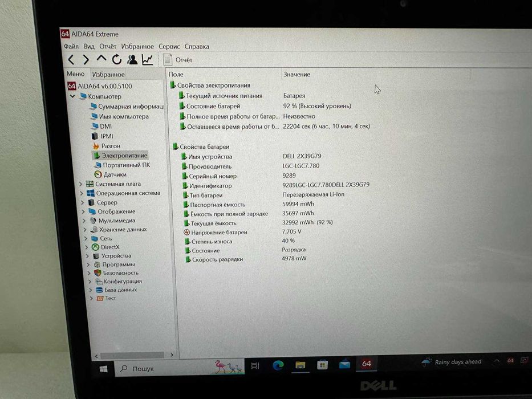Image resolution: width=532 pixels, height=399 pixels.
Task: Open the Файл menu
Action: tap(71, 46)
